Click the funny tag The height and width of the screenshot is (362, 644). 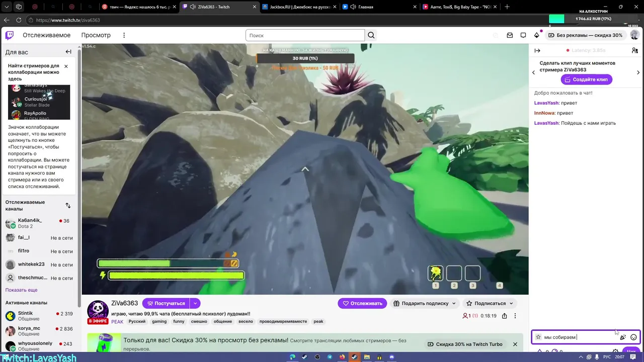pos(179,321)
